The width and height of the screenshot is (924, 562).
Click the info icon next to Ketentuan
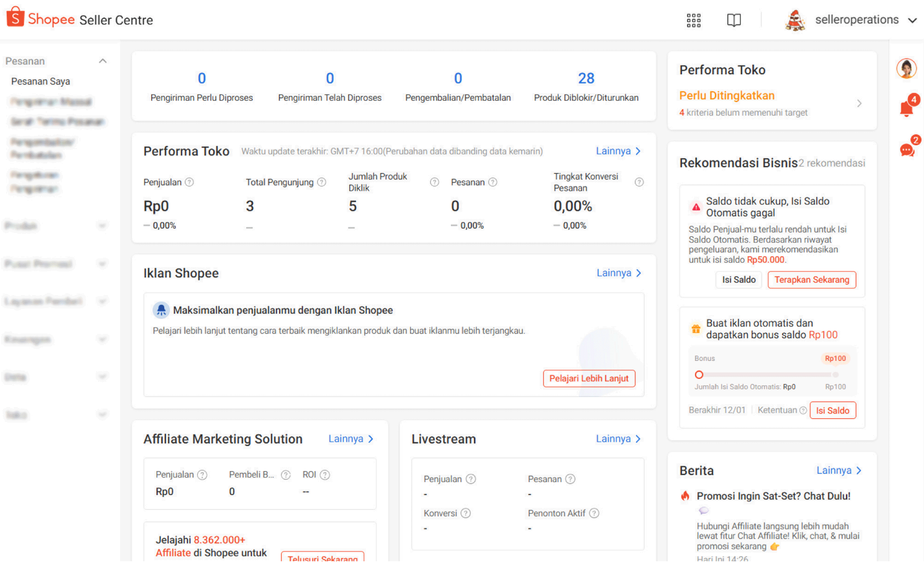(803, 411)
